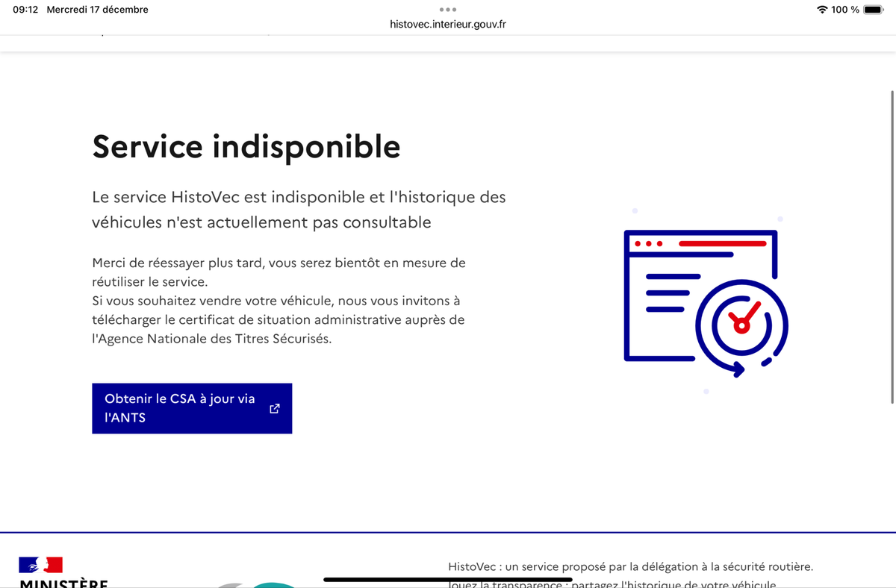This screenshot has height=588, width=896.
Task: Tap the battery indicator icon
Action: pos(873,10)
